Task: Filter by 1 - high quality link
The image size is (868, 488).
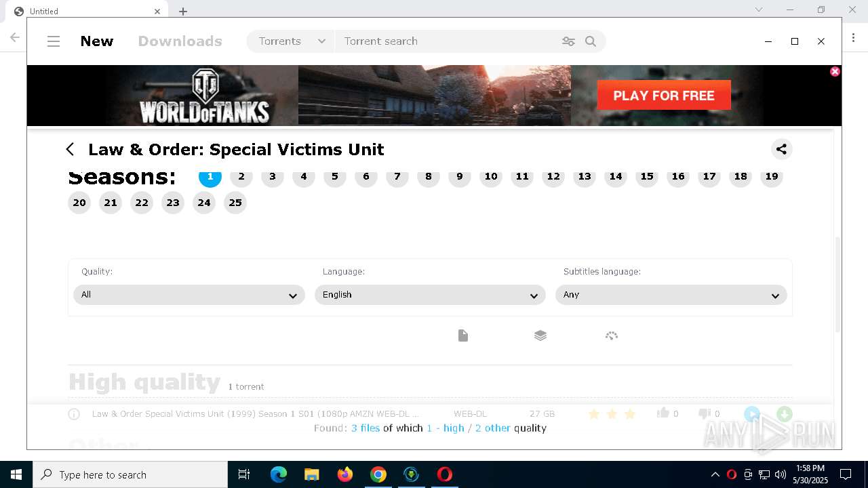Action: pyautogui.click(x=446, y=428)
